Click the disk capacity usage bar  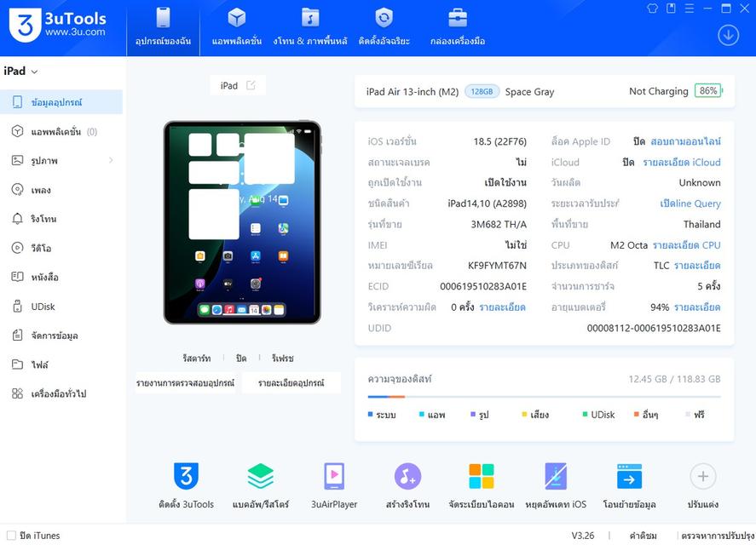544,397
